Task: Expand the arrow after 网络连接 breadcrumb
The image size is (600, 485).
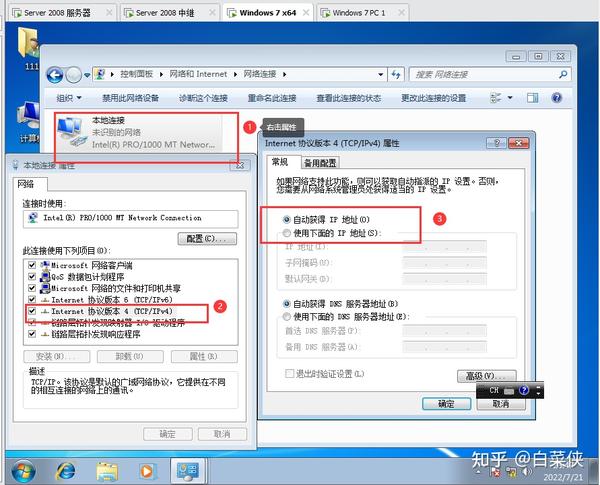Action: [x=285, y=74]
